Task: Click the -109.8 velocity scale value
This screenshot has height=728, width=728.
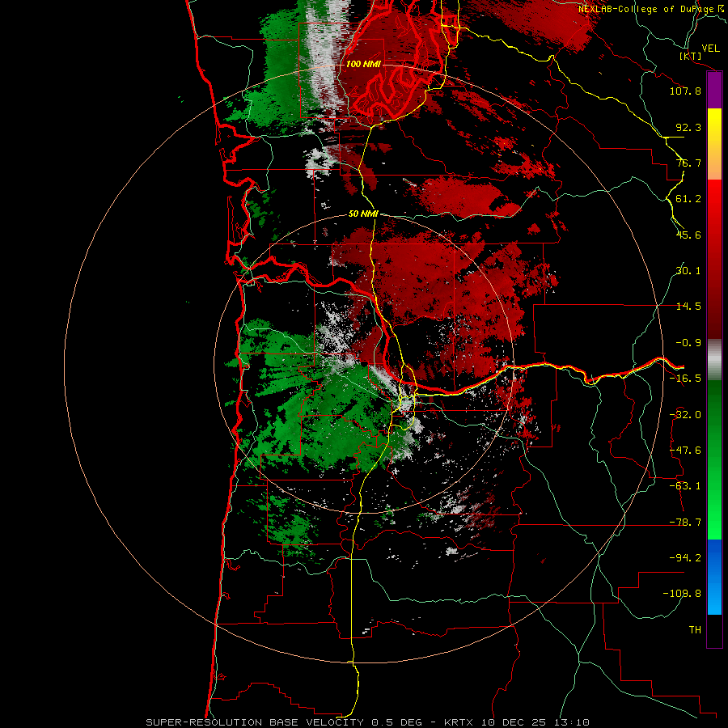Action: point(682,594)
